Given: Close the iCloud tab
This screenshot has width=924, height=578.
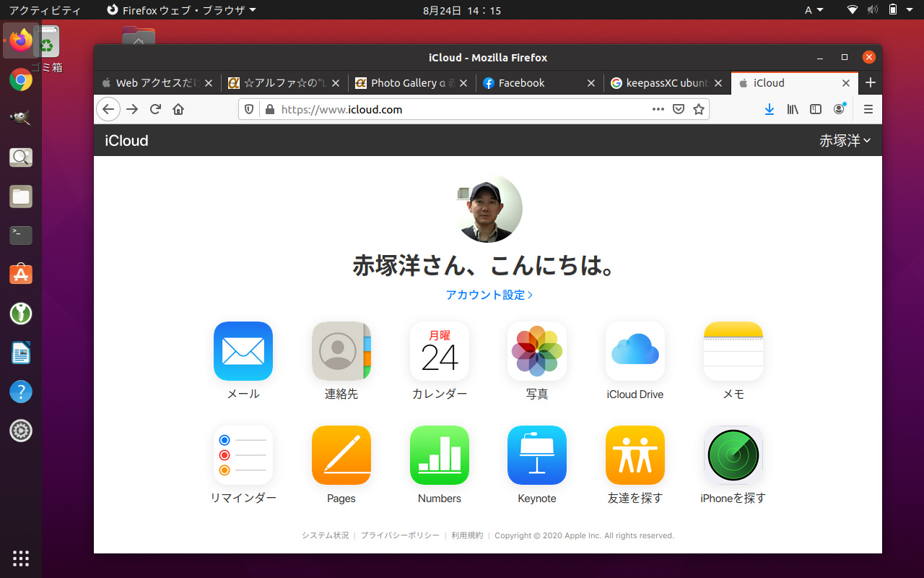Looking at the screenshot, I should coord(846,83).
